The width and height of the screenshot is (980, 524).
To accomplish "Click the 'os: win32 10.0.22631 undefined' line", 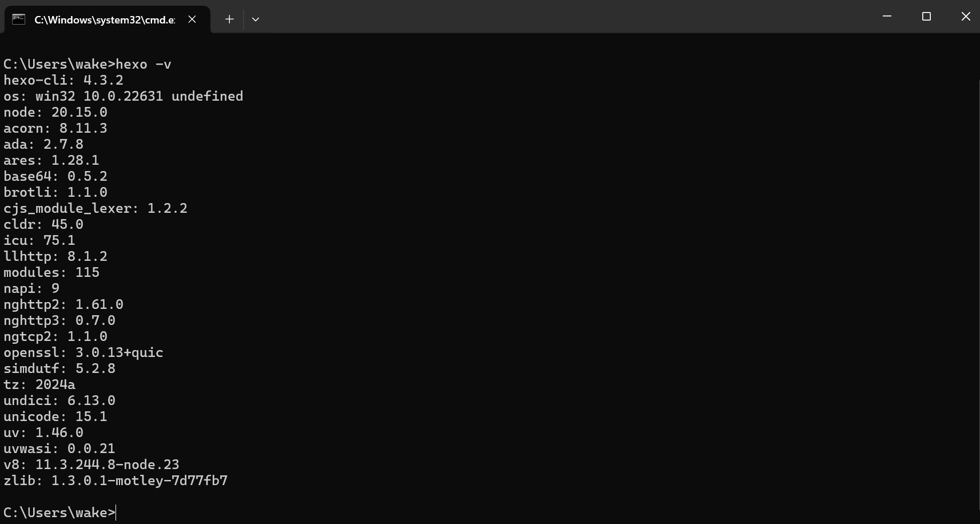I will (124, 96).
